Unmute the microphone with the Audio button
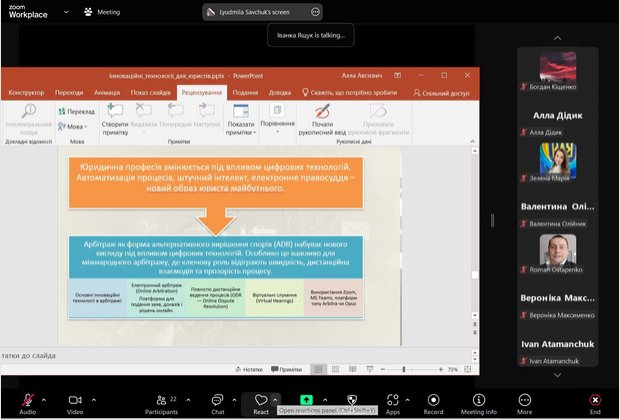The width and height of the screenshot is (620, 420). pos(26,400)
